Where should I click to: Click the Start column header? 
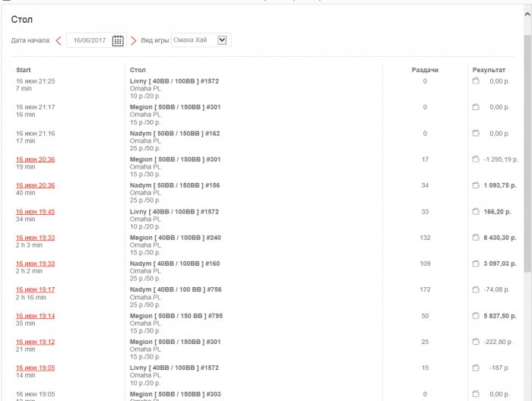24,70
